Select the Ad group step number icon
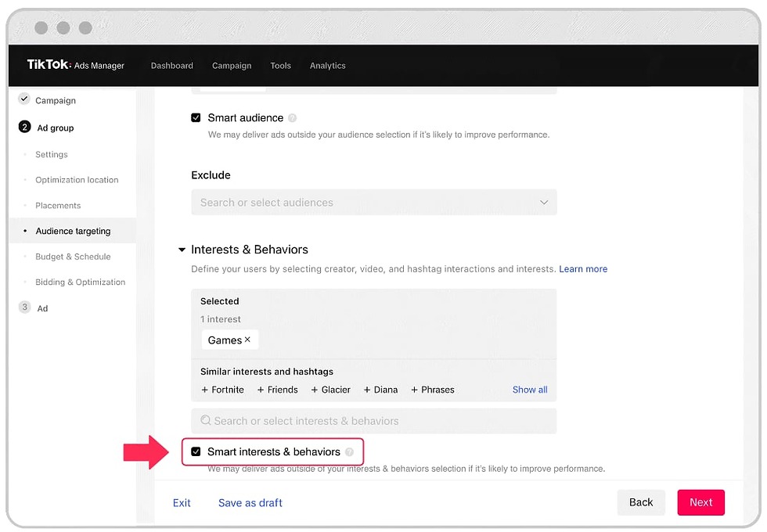 coord(24,128)
